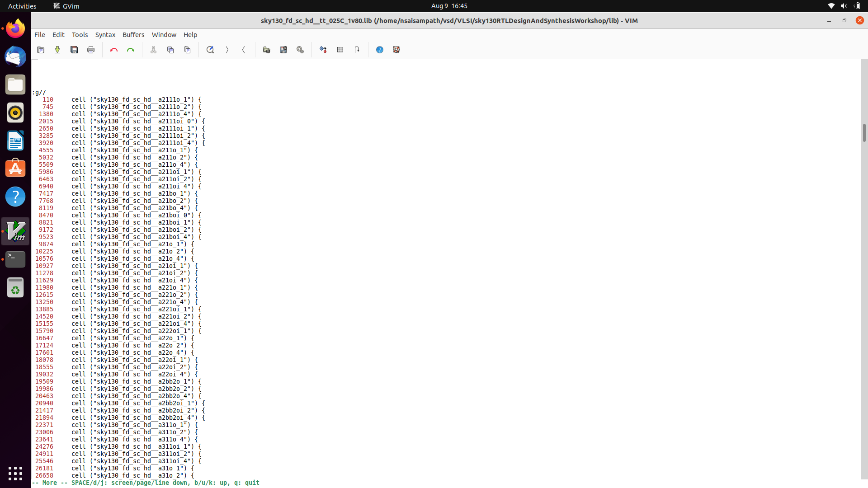Viewport: 868px width, 488px height.
Task: Click the Print toolbar icon
Action: [x=91, y=50]
